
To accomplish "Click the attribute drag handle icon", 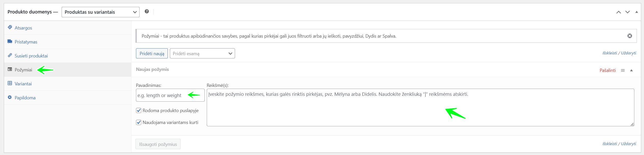I will coord(623,70).
